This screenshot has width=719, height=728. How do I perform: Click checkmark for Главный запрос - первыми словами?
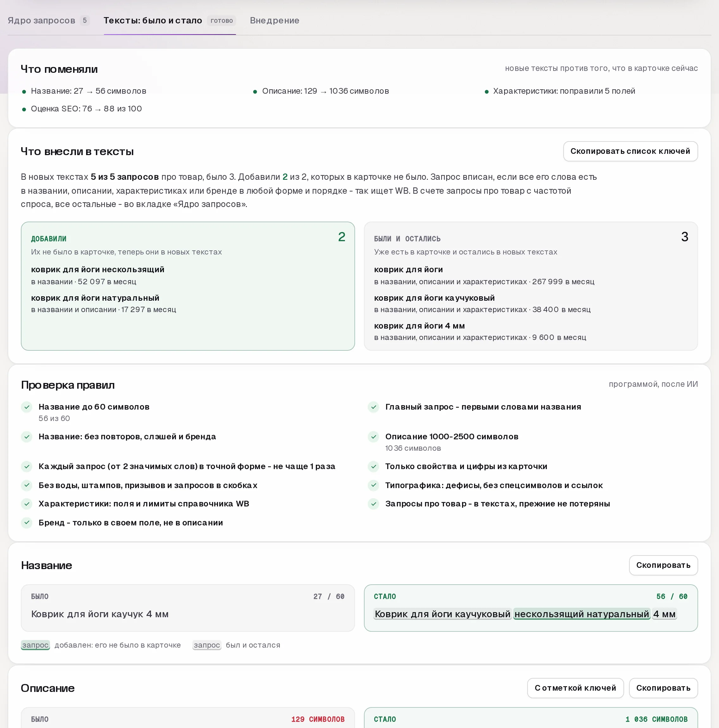373,407
